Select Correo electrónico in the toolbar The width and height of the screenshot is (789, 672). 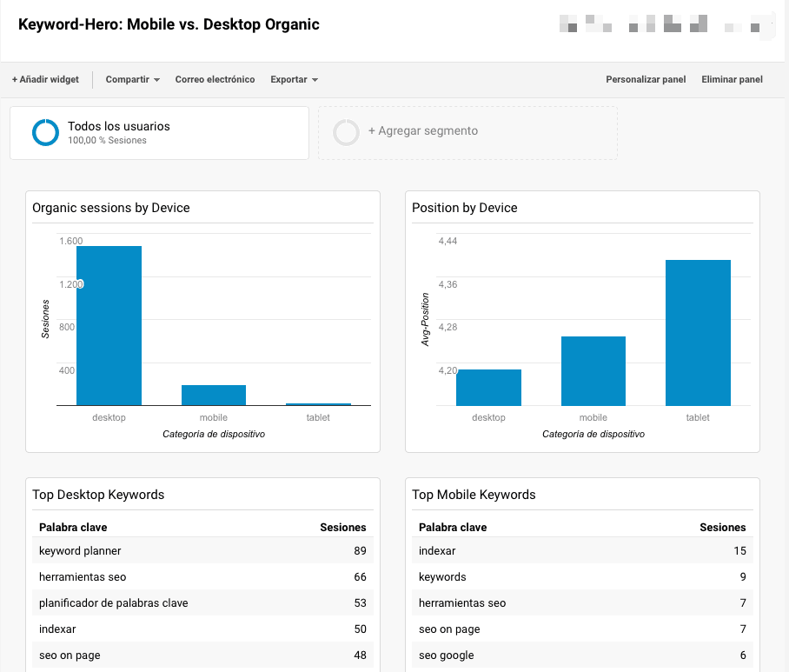[x=215, y=79]
